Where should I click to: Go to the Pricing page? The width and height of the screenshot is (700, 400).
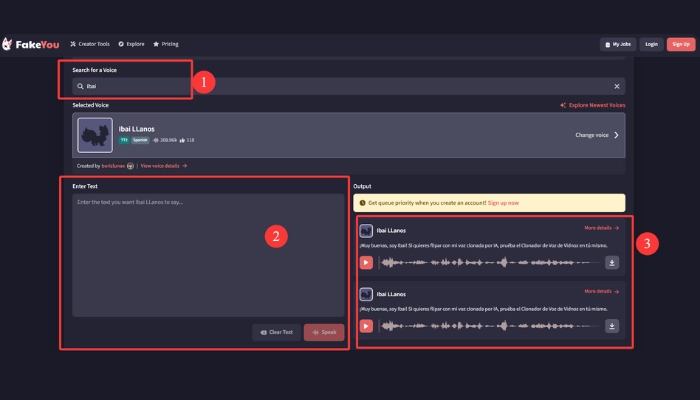point(166,44)
